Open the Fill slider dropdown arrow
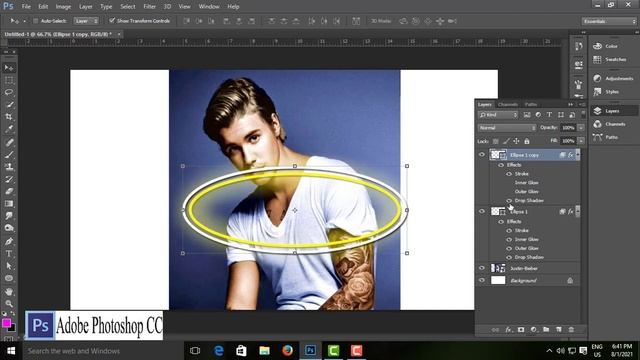 pos(581,141)
